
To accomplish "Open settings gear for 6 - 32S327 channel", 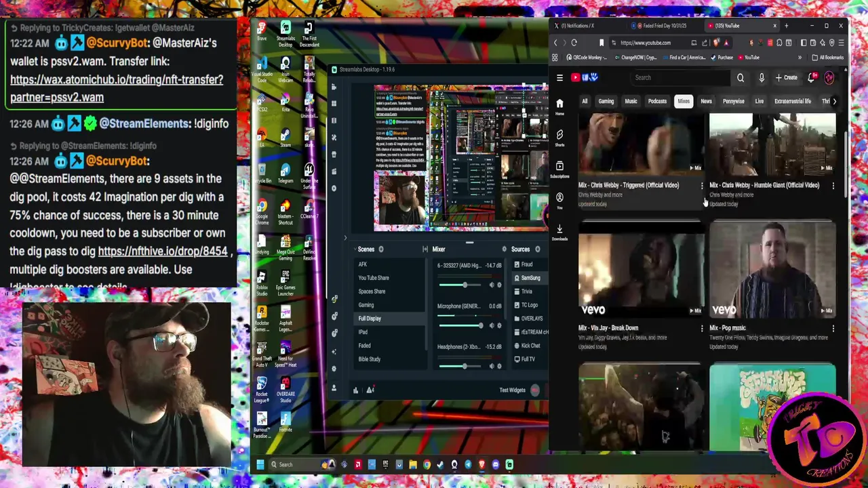I will [x=500, y=285].
